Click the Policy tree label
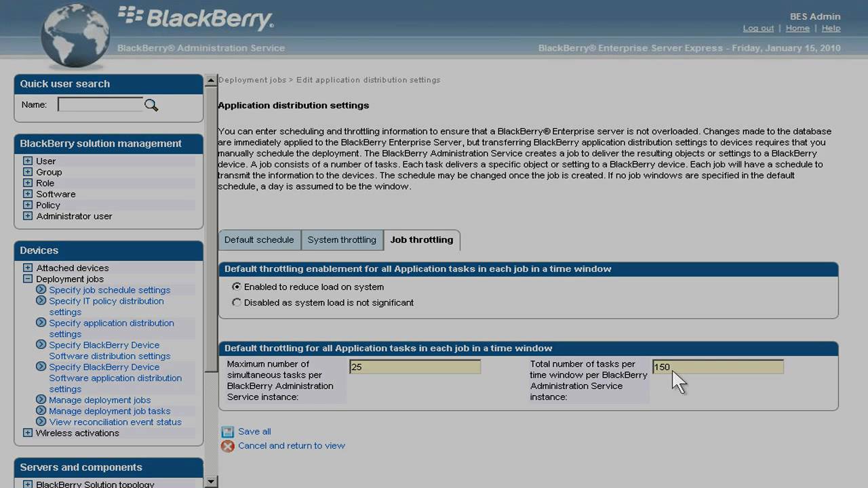 (48, 205)
